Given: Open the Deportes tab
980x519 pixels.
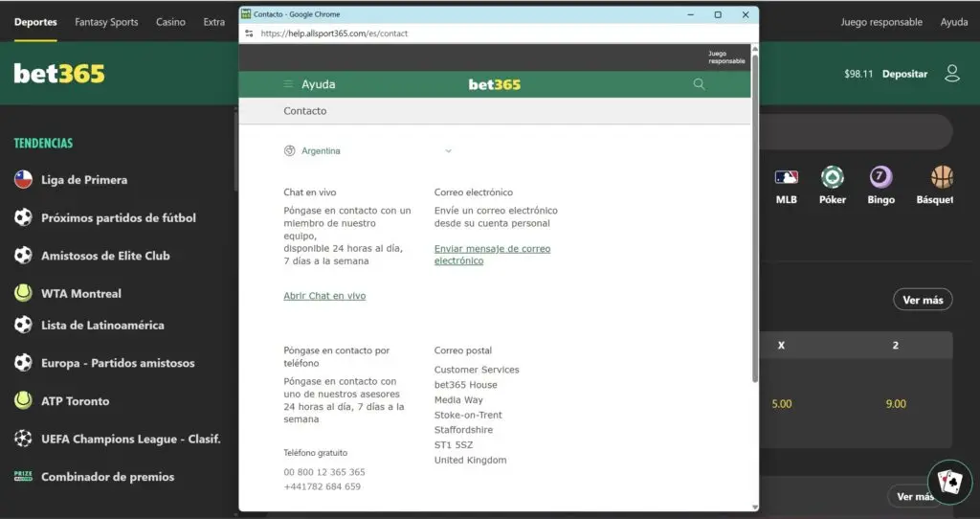Looking at the screenshot, I should (35, 22).
